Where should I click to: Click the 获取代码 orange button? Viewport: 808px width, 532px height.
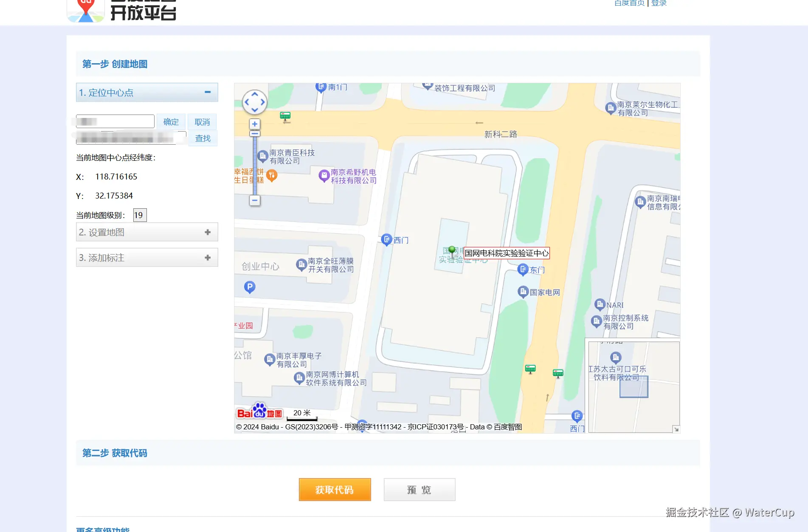pyautogui.click(x=335, y=490)
